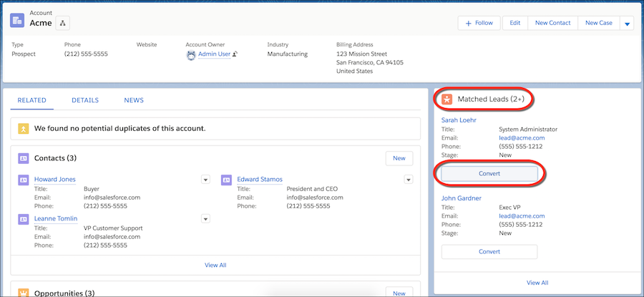Viewport: 644px width, 297px height.
Task: Open the Howard Jones contact link
Action: coord(55,179)
